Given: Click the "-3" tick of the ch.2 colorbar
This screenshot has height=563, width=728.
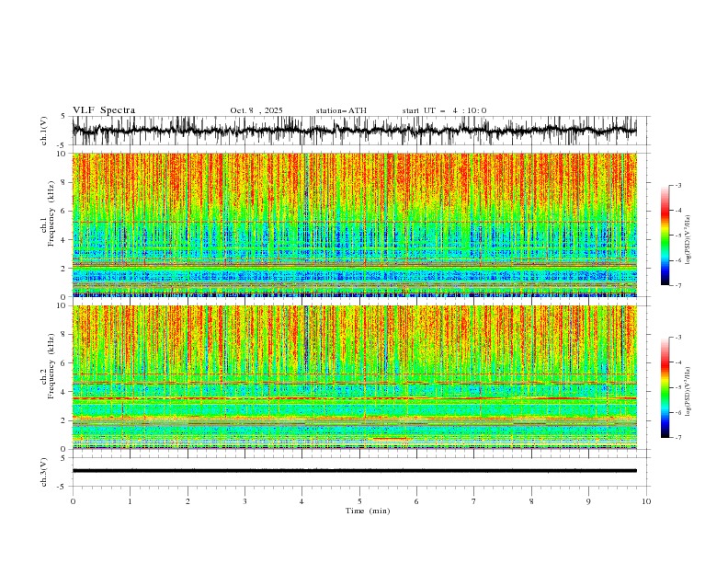Looking at the screenshot, I should [x=678, y=338].
